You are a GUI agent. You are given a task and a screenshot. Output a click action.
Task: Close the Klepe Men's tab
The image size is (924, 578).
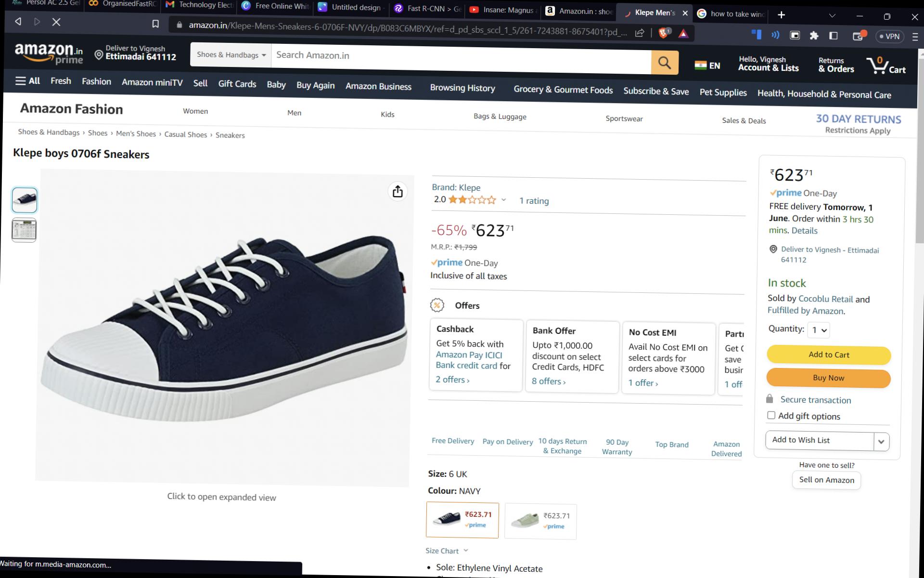pos(685,13)
